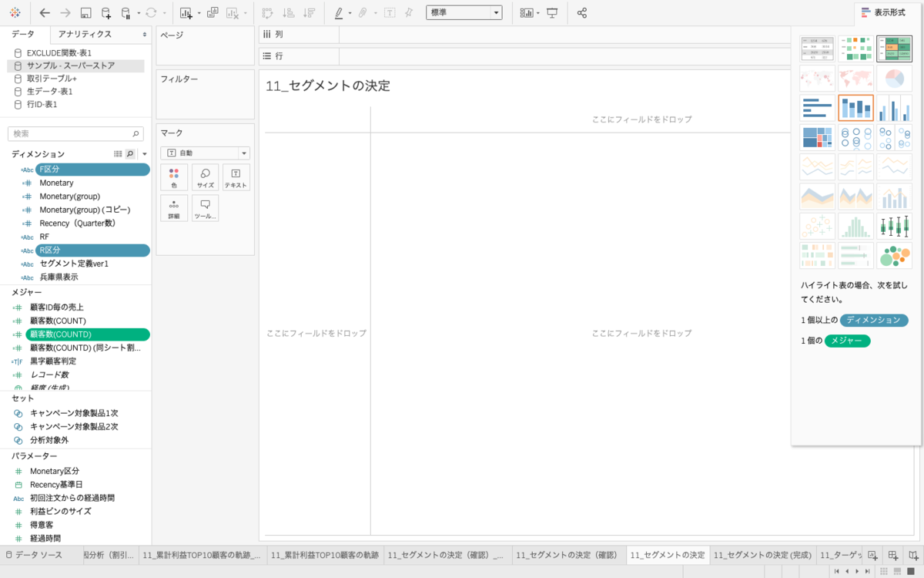
Task: Click the セグメント定義ver1 field
Action: (74, 264)
